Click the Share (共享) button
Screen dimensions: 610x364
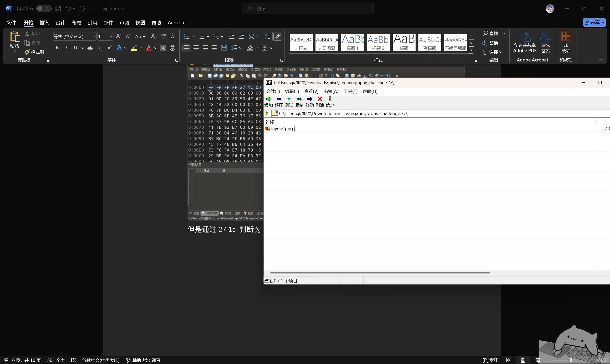pyautogui.click(x=594, y=22)
